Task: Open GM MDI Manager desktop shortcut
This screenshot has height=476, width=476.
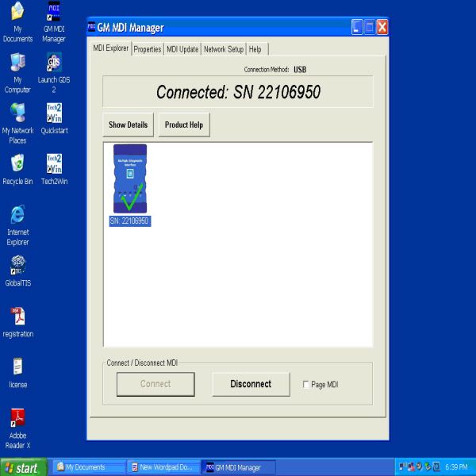Action: [x=54, y=14]
